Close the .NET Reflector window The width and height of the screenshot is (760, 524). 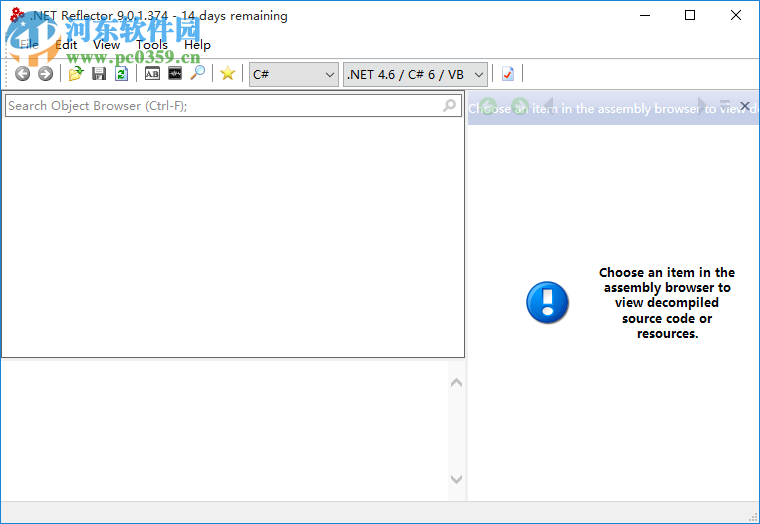tap(736, 15)
